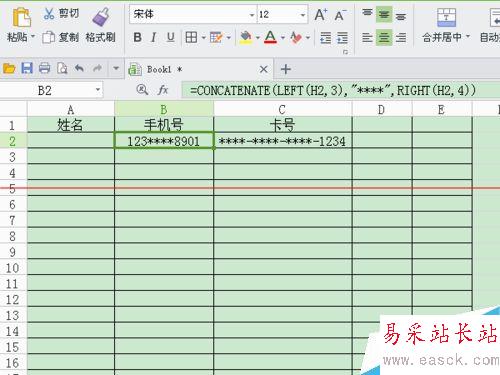The height and width of the screenshot is (375, 500).
Task: Expand the draw border dropdown arrow
Action: point(229,38)
